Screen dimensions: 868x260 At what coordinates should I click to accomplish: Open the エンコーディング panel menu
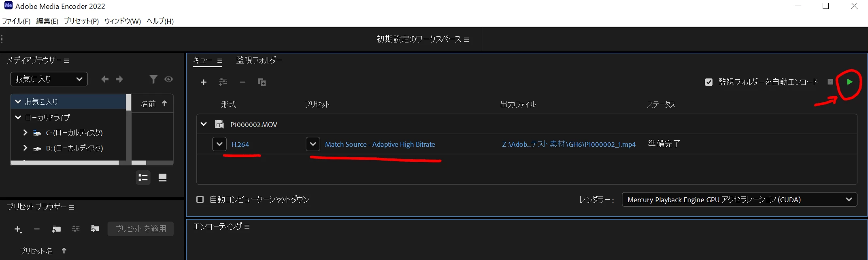coord(247,227)
